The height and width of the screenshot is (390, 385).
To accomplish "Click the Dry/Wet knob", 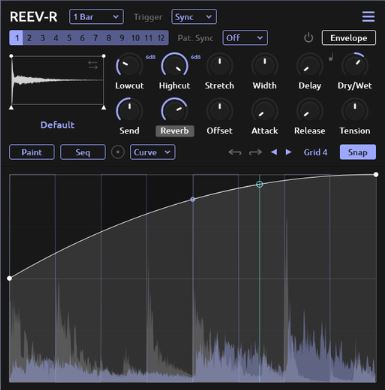I will pyautogui.click(x=355, y=65).
